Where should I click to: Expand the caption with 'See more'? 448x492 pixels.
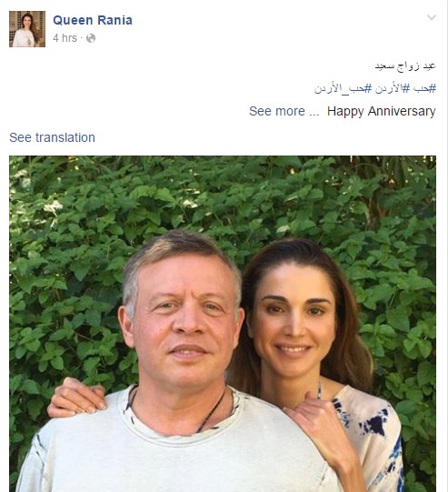[x=277, y=111]
